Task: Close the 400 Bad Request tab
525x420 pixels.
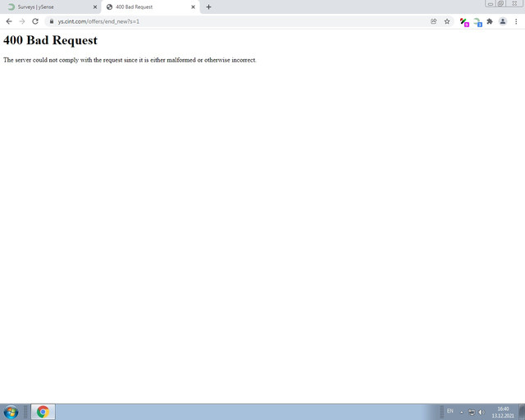Action: [194, 7]
